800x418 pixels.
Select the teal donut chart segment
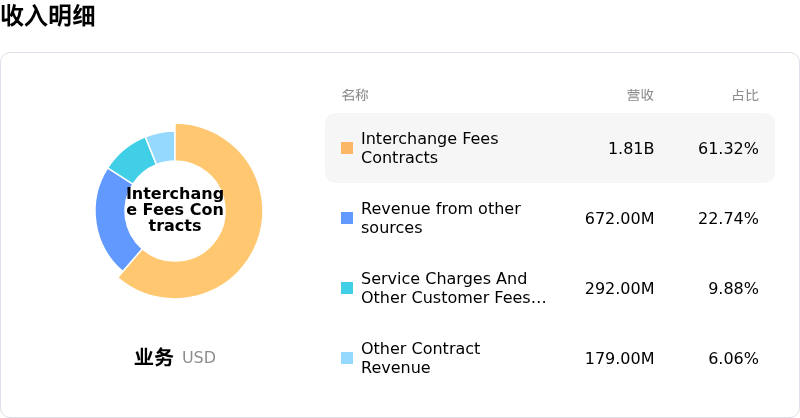pos(131,157)
